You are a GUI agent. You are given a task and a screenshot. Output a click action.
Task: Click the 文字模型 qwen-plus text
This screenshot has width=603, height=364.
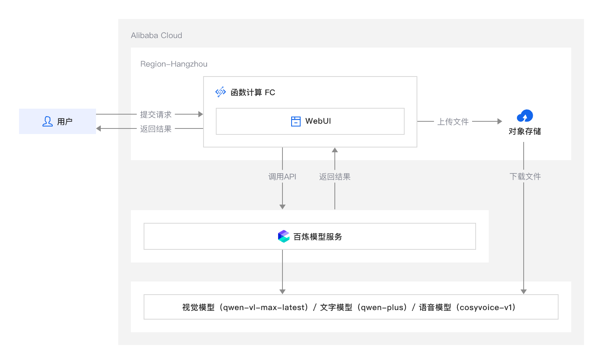tap(363, 307)
